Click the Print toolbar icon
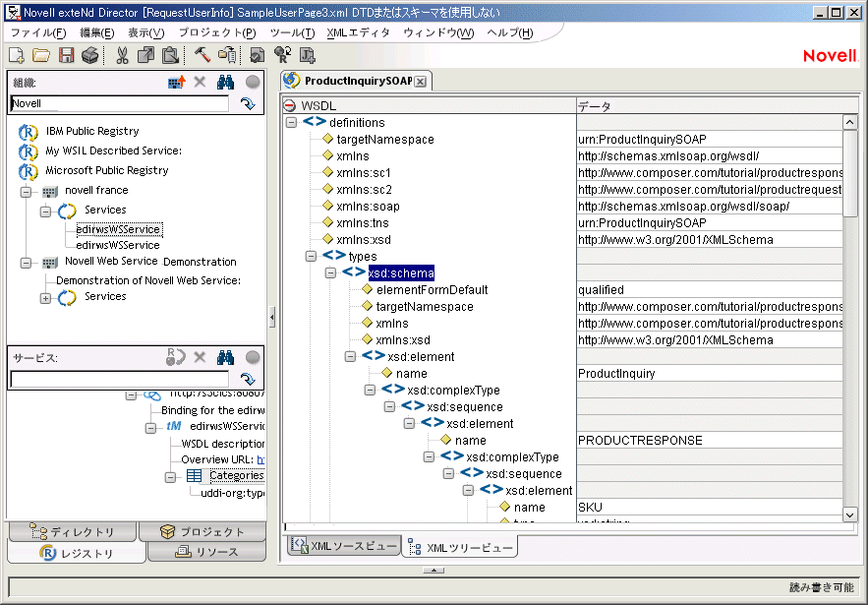Screen dimensions: 868x605 point(90,55)
